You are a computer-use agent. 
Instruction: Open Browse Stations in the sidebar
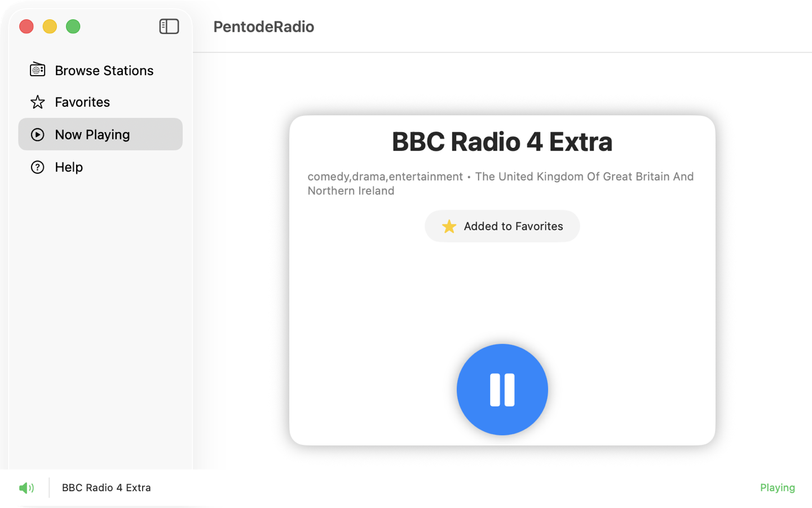(100, 70)
